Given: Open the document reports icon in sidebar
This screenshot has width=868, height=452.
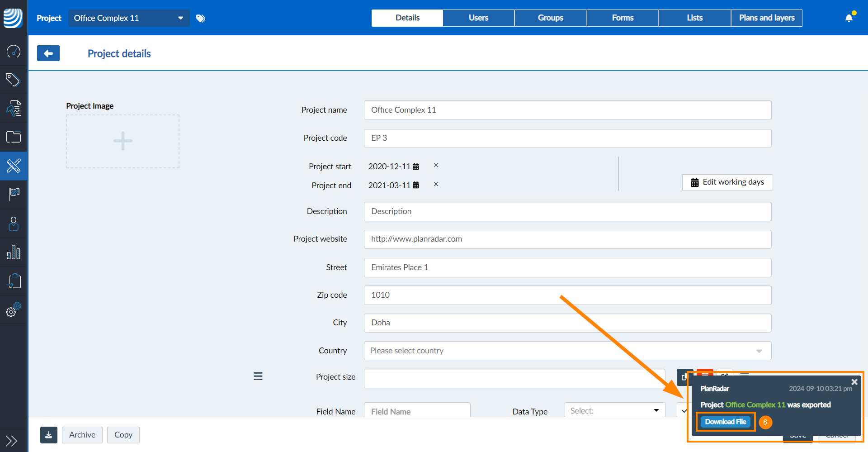Looking at the screenshot, I should pyautogui.click(x=14, y=108).
